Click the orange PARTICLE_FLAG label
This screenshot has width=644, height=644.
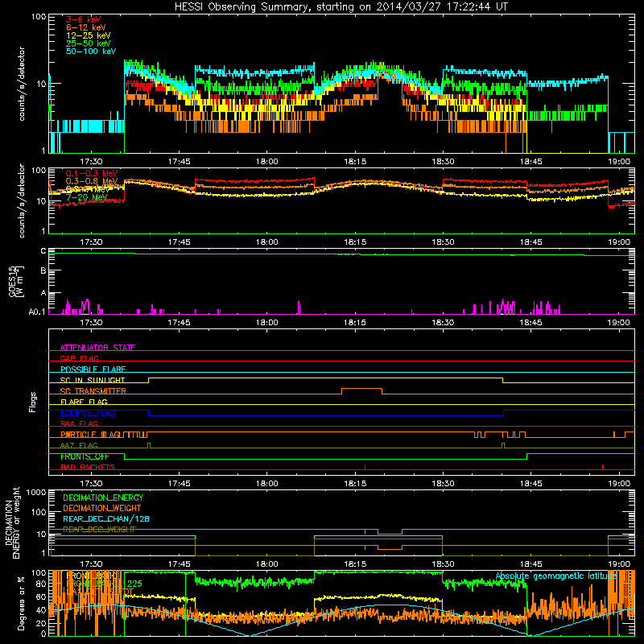coord(90,434)
